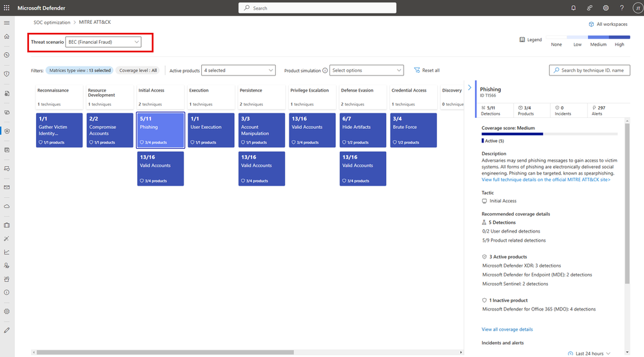Click the Legend book icon
The image size is (644, 357).
point(522,40)
